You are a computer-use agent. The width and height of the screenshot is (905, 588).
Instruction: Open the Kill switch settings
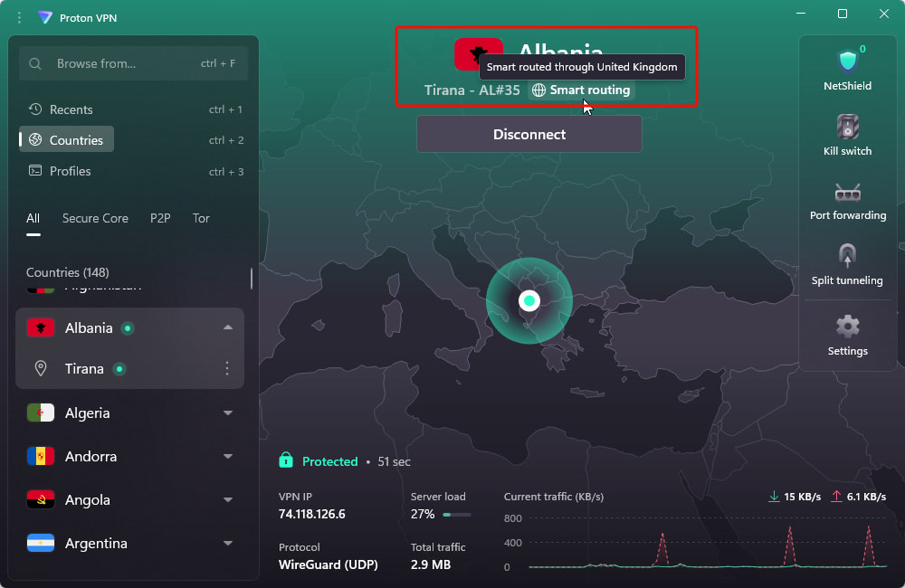pos(847,136)
